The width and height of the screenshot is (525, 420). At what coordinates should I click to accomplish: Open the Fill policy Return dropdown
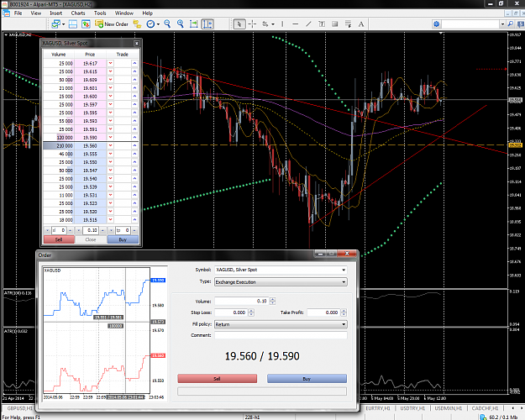pos(344,324)
